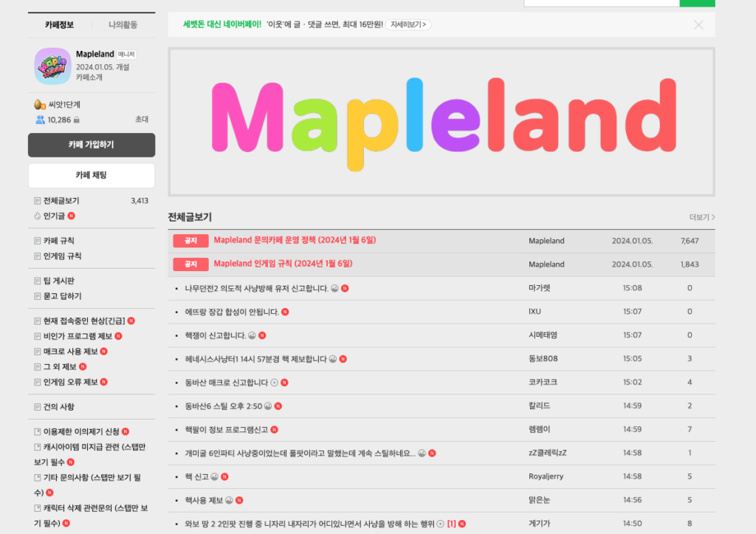This screenshot has width=756, height=534.
Task: Open post 나무던전2 의도적 사냥방해 유저 신고합니다
Action: pos(256,289)
